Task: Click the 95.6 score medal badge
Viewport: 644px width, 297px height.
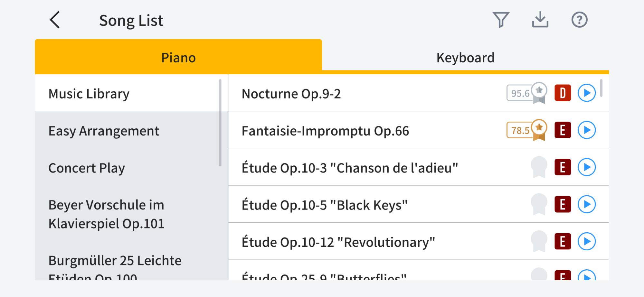Action: tap(526, 93)
